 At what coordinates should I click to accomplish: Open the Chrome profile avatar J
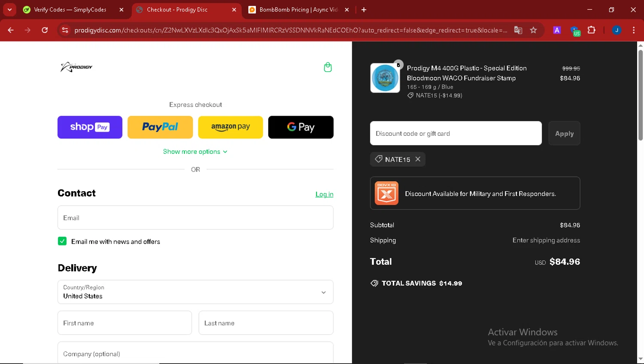coord(617,30)
